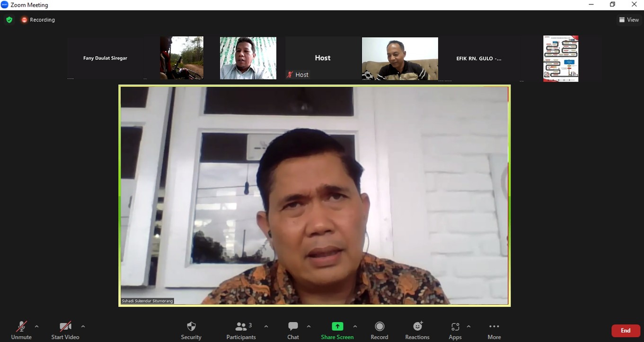Expand the Participants panel chevron

pos(266,326)
